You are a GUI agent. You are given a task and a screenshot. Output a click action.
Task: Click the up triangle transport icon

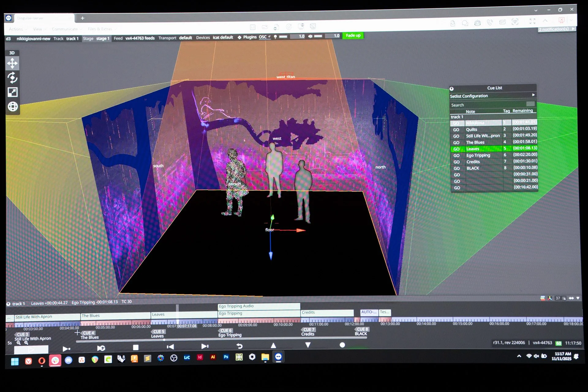[x=273, y=345]
